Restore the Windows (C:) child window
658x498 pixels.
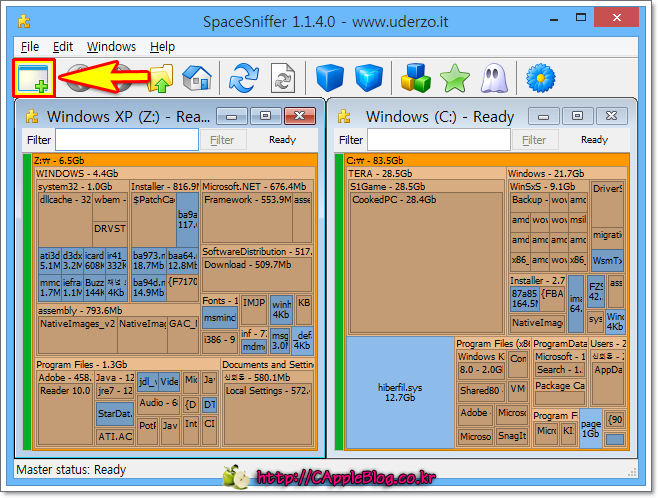pos(577,116)
